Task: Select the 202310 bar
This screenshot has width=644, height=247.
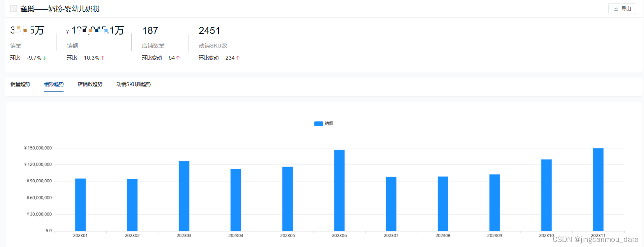Action: click(546, 195)
